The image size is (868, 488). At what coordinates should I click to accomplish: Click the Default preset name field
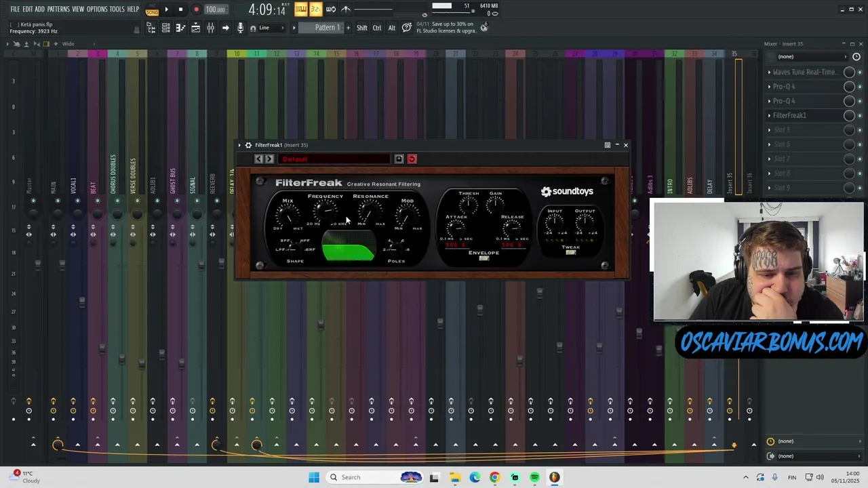(334, 159)
